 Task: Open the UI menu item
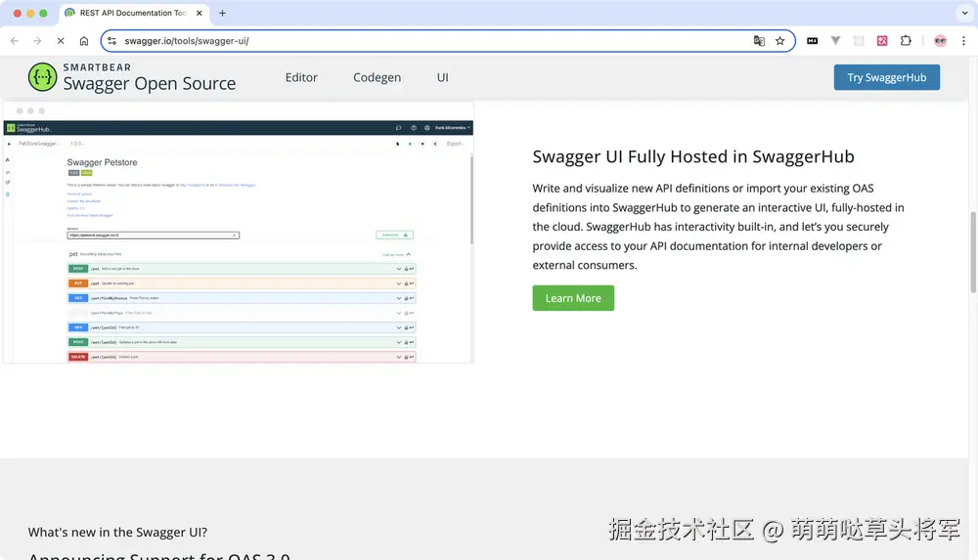[442, 77]
